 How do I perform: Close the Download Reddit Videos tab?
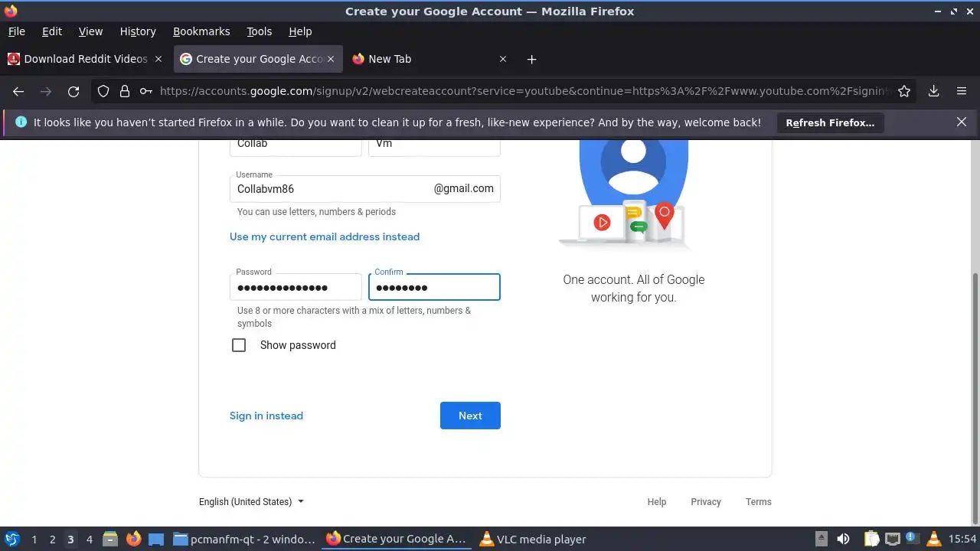click(x=158, y=59)
